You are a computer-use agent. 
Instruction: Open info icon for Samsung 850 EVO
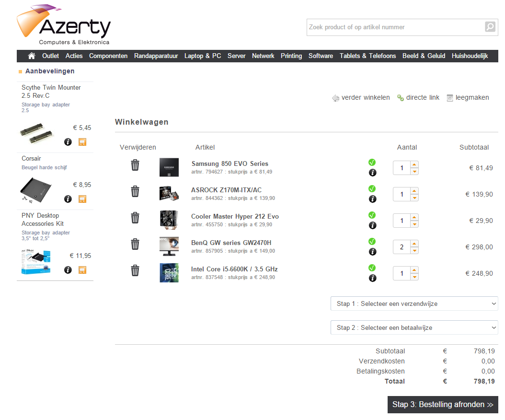click(x=372, y=173)
